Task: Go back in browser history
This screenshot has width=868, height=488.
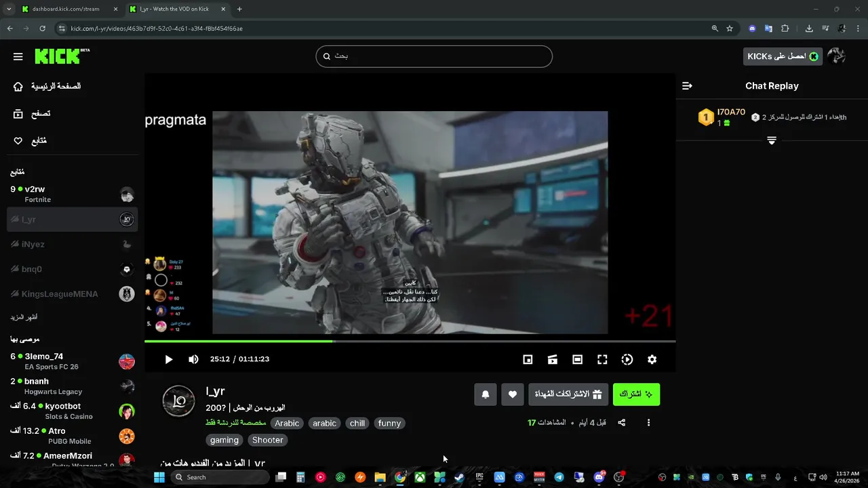Action: 9,28
